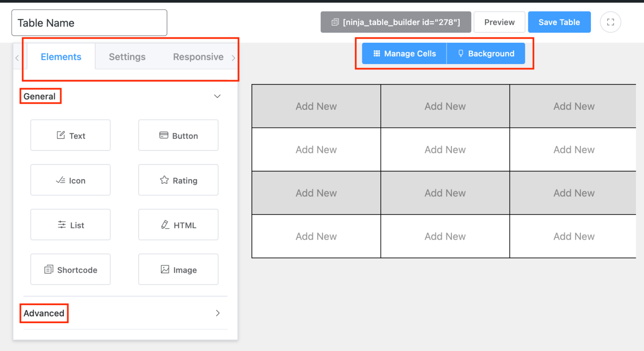
Task: Click the Table Name input field
Action: (89, 23)
